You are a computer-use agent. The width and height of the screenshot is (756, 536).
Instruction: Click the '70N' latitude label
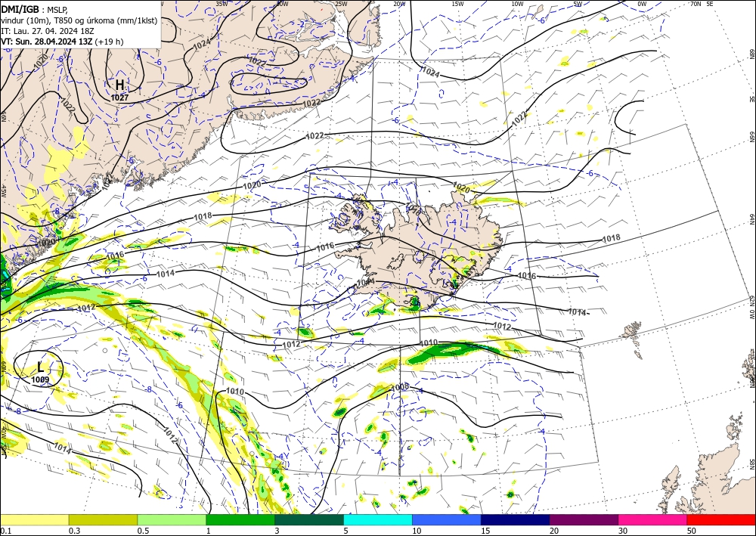click(696, 4)
